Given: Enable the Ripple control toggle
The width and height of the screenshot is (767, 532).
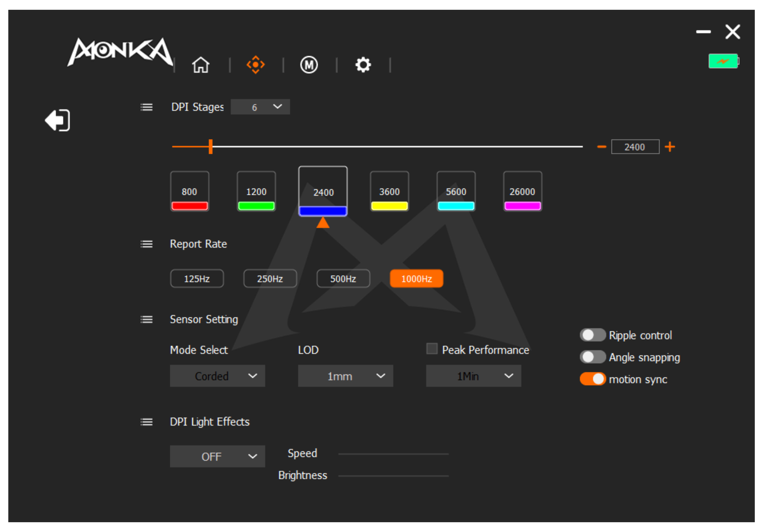Looking at the screenshot, I should (x=592, y=335).
